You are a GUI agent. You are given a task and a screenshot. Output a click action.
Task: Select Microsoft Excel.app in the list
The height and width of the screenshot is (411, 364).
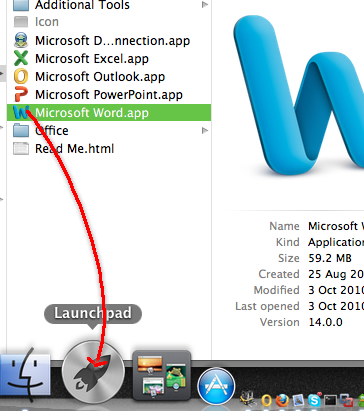[x=92, y=59]
